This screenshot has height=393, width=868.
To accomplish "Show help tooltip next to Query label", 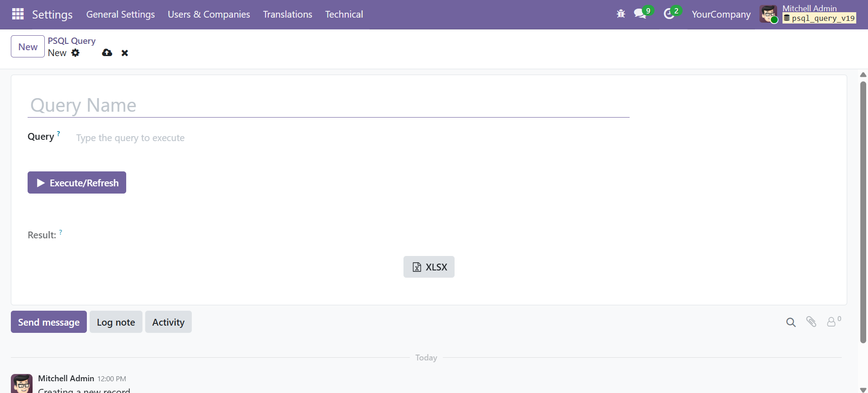I will click(x=58, y=133).
